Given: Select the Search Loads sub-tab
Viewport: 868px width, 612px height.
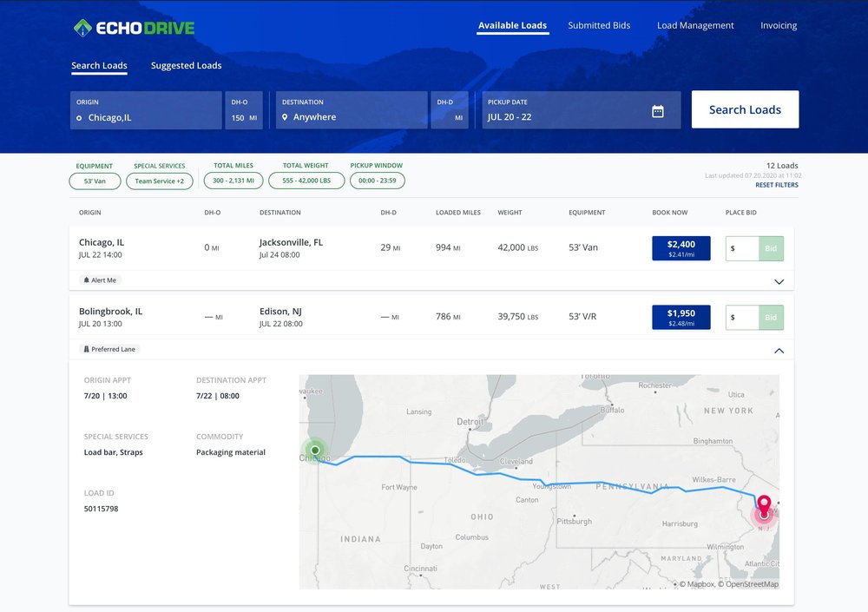Looking at the screenshot, I should point(99,65).
